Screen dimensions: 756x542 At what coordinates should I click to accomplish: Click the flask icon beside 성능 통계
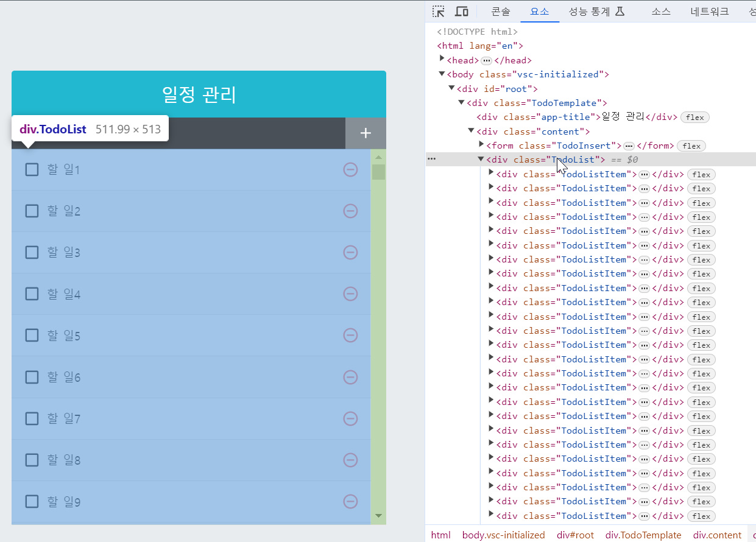(x=620, y=11)
